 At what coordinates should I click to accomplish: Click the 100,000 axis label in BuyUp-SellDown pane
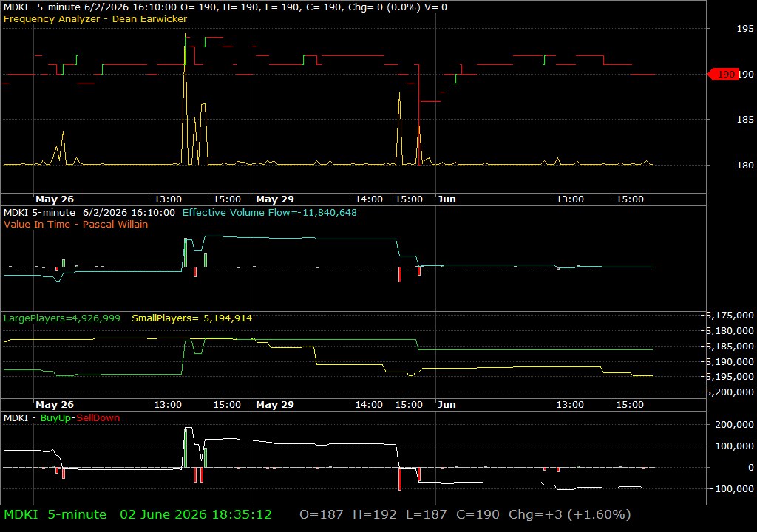734,446
